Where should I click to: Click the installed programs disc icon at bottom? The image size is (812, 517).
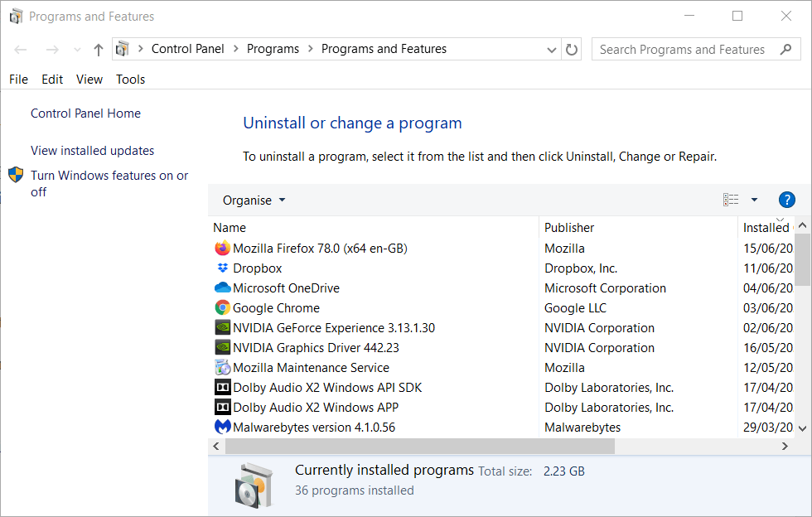pyautogui.click(x=254, y=486)
